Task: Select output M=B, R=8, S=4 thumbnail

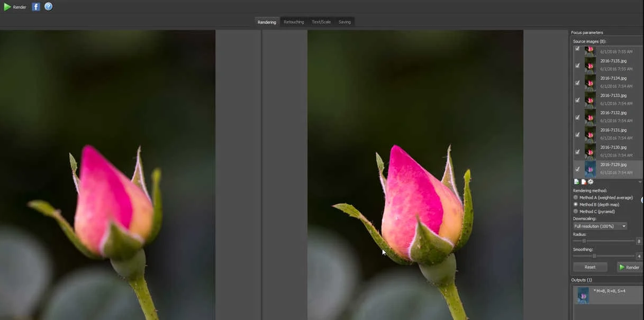Action: tap(583, 295)
